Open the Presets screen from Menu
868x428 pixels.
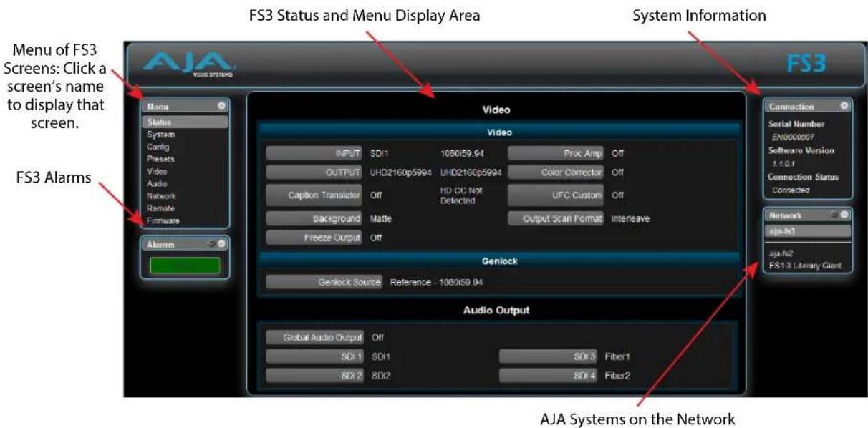(160, 159)
